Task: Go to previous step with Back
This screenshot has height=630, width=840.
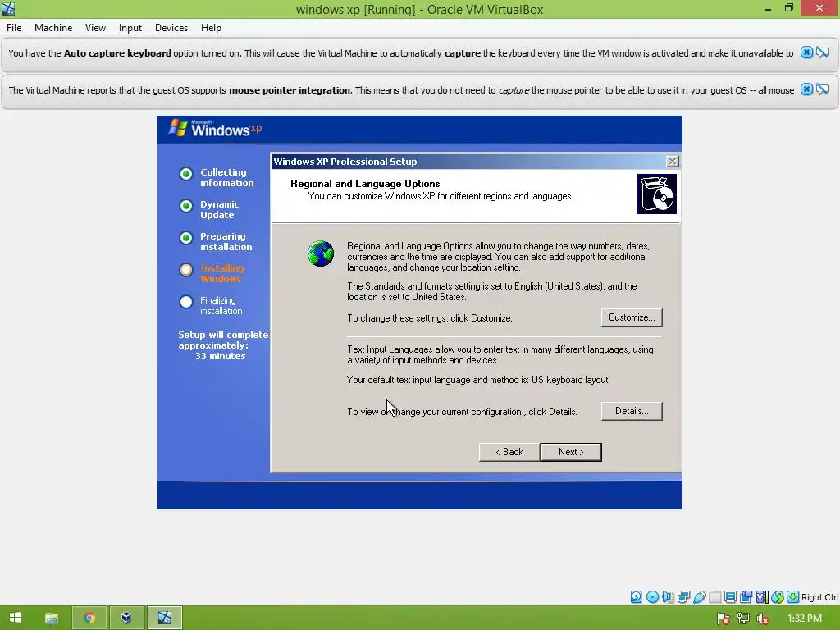Action: pos(509,452)
